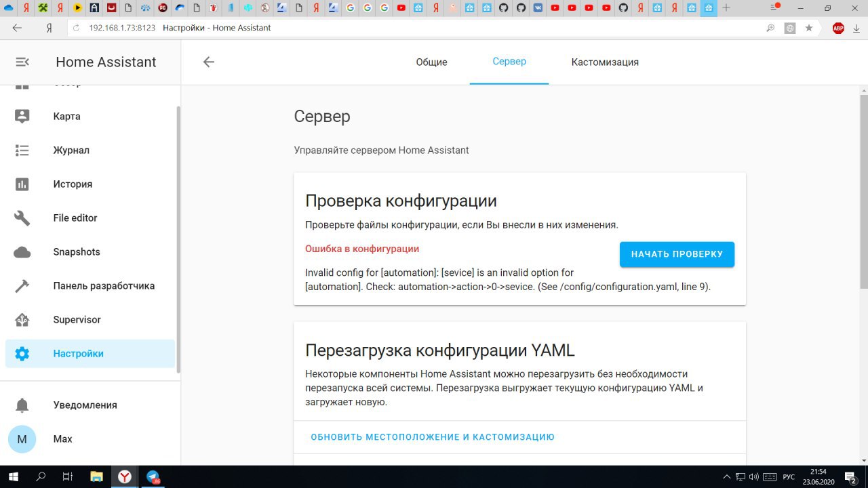The height and width of the screenshot is (488, 868).
Task: Click the Управляйте сервером Home Assistant text
Action: (381, 150)
